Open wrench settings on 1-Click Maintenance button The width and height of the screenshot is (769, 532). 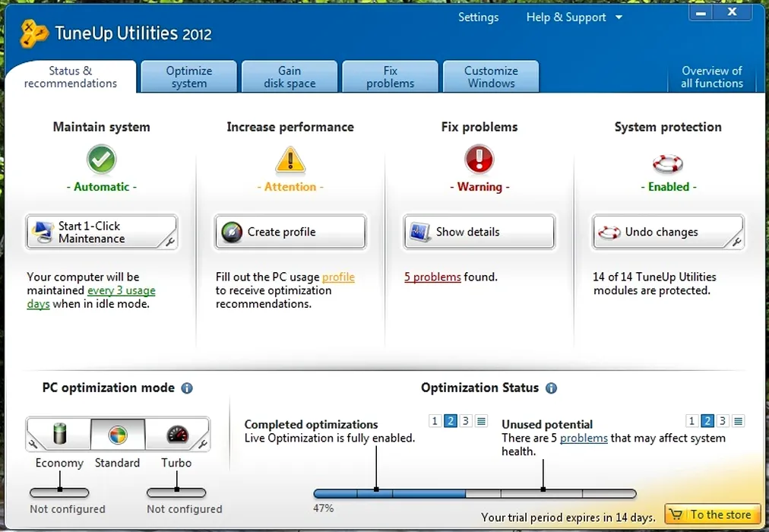click(169, 243)
